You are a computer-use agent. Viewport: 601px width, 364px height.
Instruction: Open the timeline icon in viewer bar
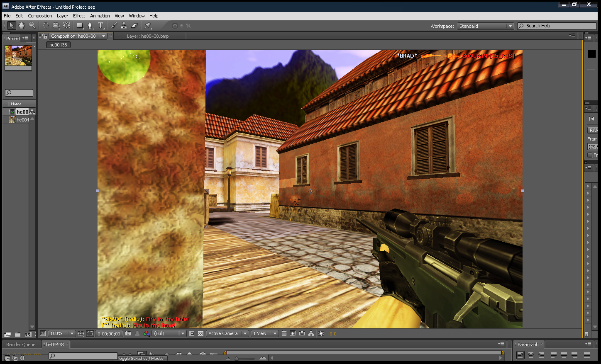[x=302, y=333]
